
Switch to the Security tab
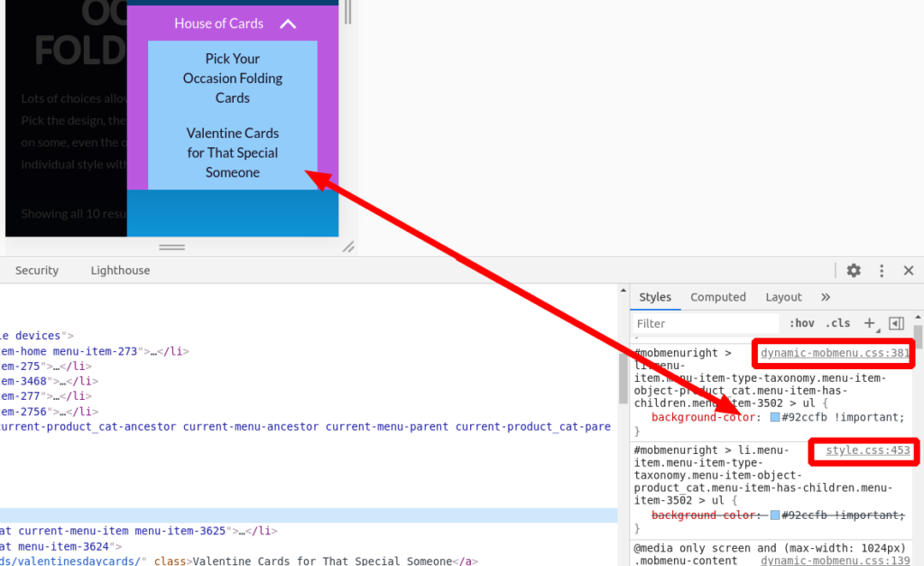point(36,270)
